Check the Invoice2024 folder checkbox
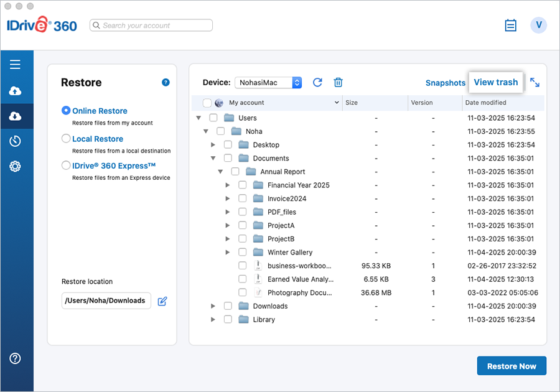 tap(243, 198)
